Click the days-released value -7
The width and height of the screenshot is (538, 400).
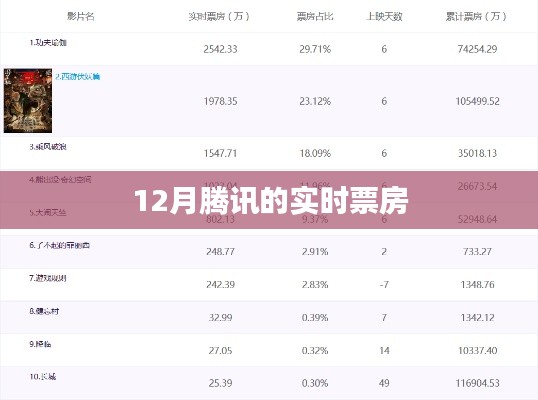click(384, 284)
